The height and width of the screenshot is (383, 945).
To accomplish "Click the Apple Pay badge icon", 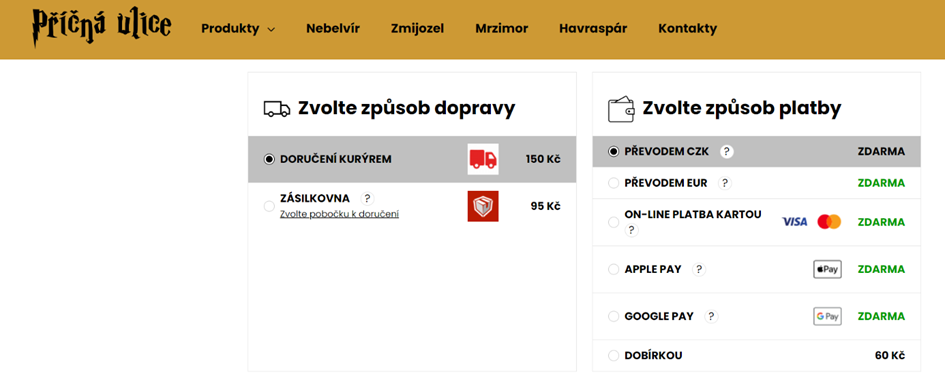I will [x=827, y=270].
